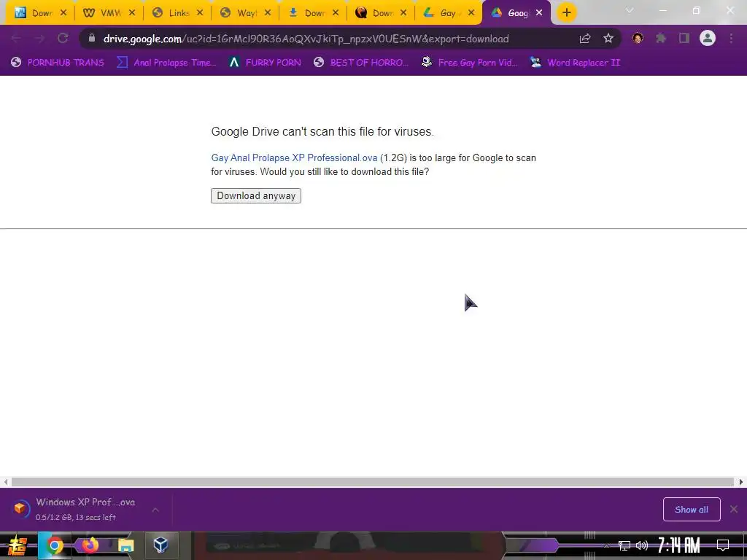Open the FURRY bookmark with A logo
This screenshot has width=747, height=560.
(265, 63)
